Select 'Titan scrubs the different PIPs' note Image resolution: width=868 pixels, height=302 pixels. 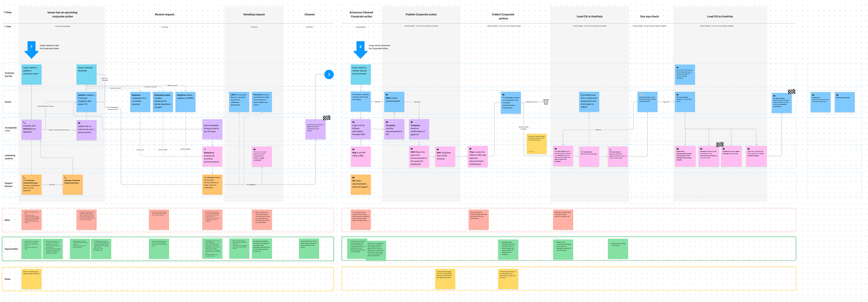[x=478, y=157]
